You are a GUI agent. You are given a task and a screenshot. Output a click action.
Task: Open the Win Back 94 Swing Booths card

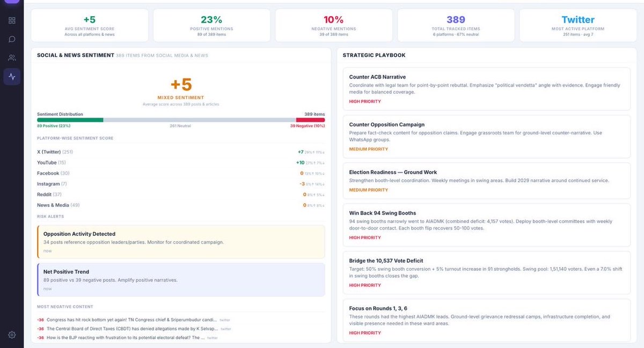coord(486,225)
